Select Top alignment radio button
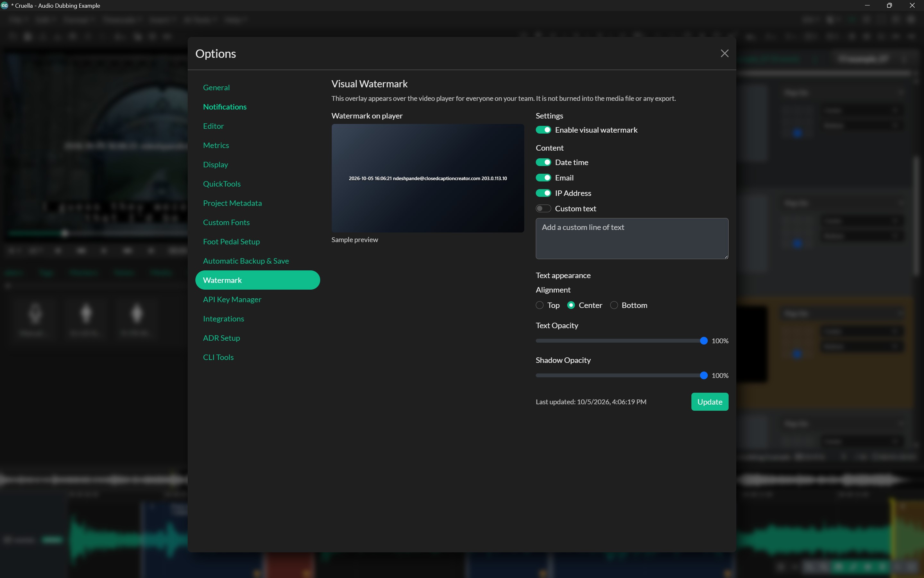This screenshot has width=924, height=578. tap(540, 305)
